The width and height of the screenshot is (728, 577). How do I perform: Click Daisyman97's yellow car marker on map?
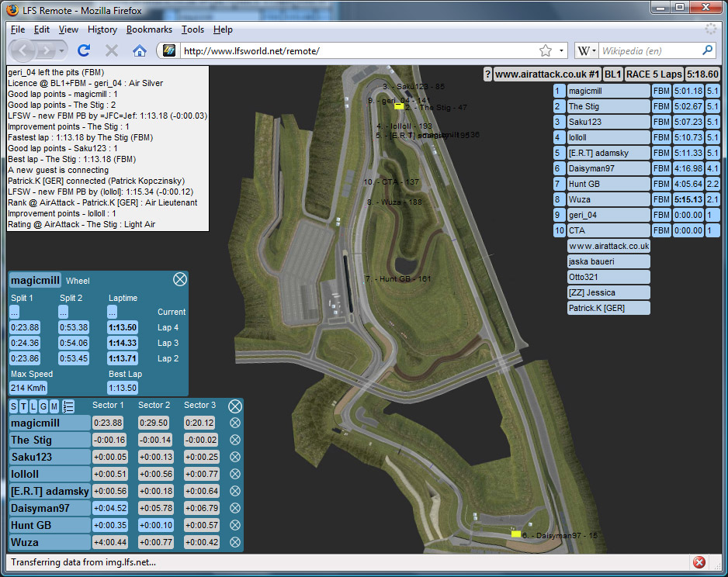click(516, 534)
